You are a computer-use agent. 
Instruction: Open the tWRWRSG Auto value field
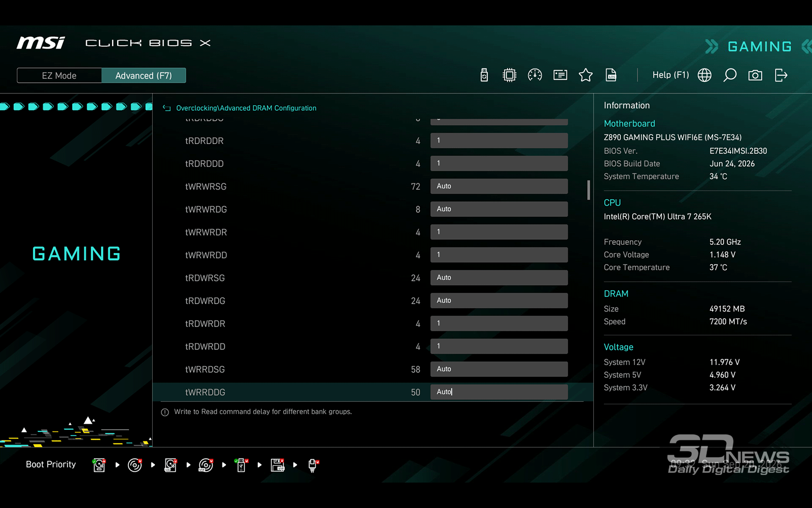(x=499, y=186)
